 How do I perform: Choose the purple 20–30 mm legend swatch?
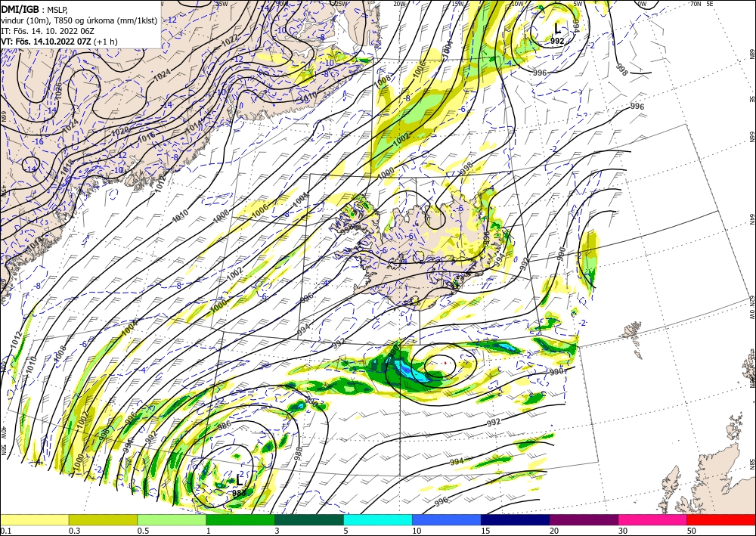click(x=584, y=519)
